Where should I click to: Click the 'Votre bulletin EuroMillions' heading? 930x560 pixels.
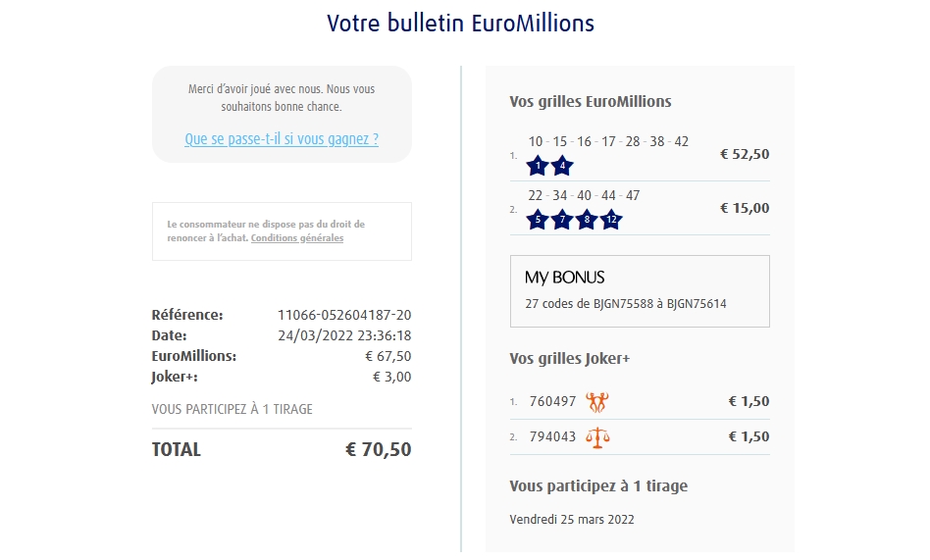pos(461,23)
